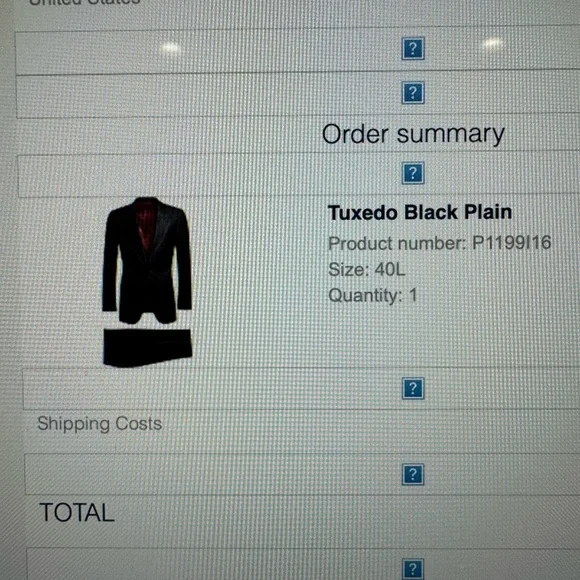Click the Shipping Costs label

[x=100, y=424]
